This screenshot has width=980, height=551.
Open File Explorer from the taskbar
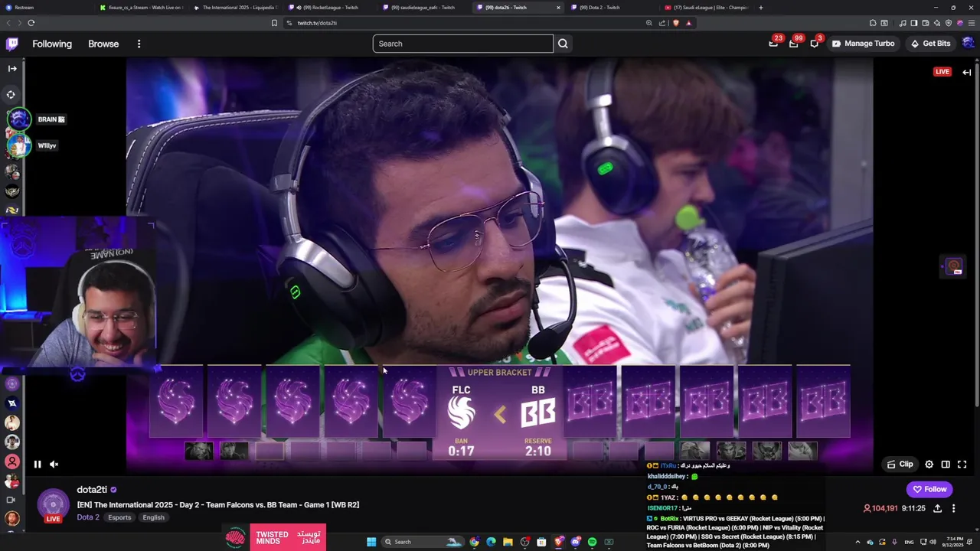508,542
